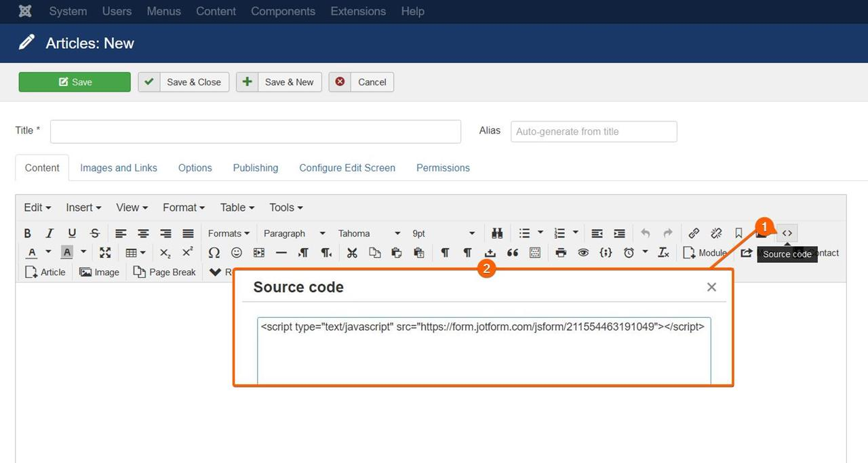Apply italic formatting
868x463 pixels.
(50, 233)
